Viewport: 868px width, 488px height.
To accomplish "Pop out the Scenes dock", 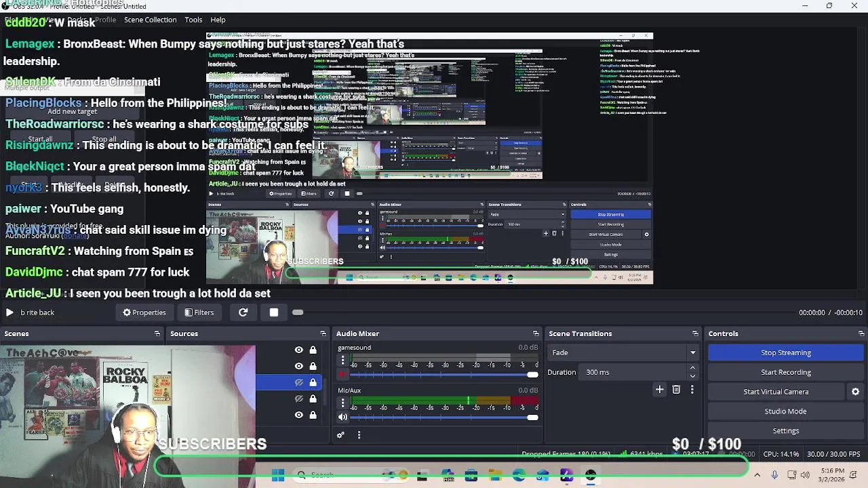I will (157, 333).
